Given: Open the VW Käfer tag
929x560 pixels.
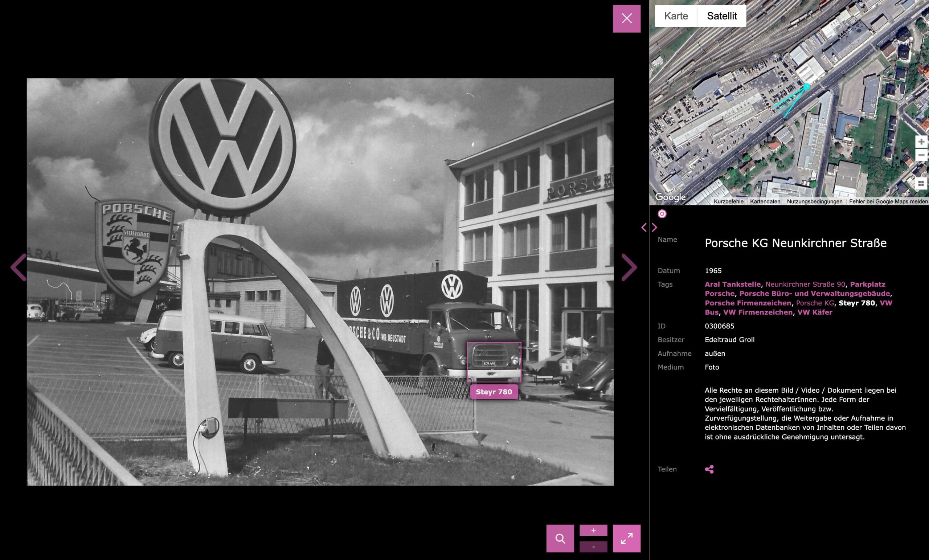Looking at the screenshot, I should coord(815,312).
